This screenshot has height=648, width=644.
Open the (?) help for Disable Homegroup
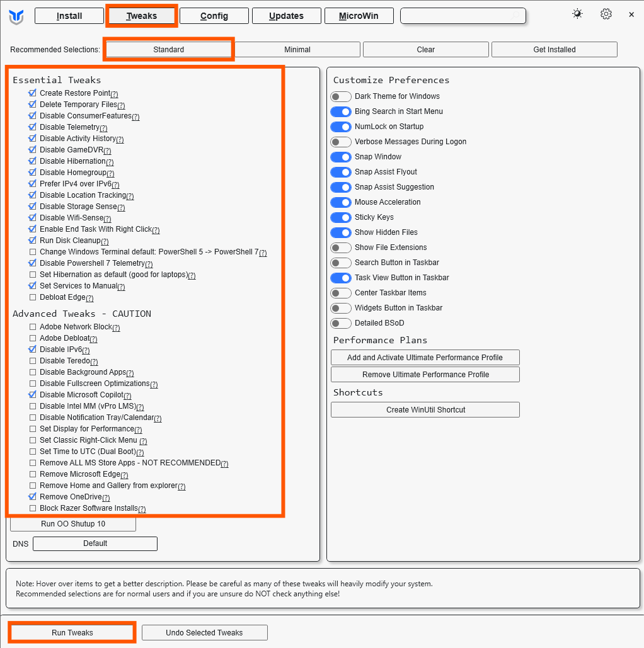tap(110, 173)
